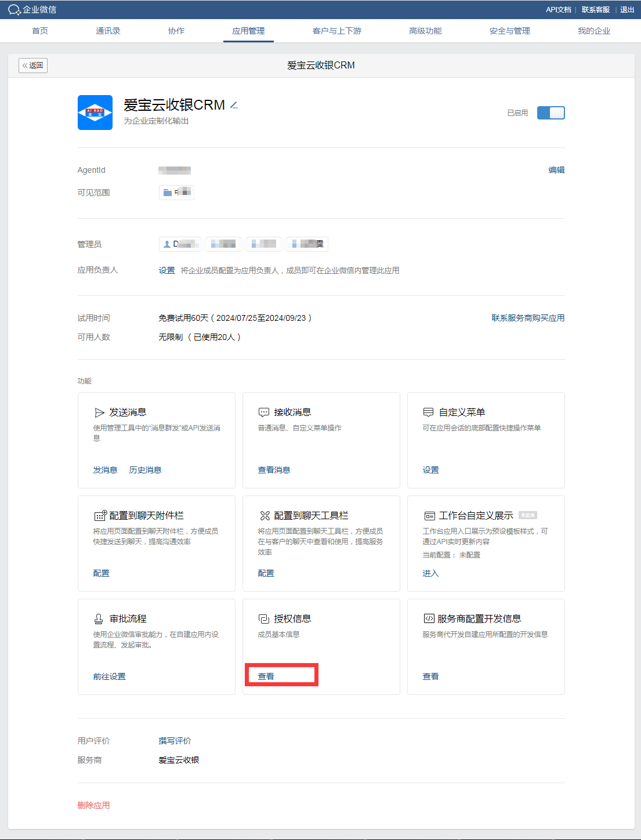
Task: Open the 高级功能 tab
Action: [x=425, y=31]
